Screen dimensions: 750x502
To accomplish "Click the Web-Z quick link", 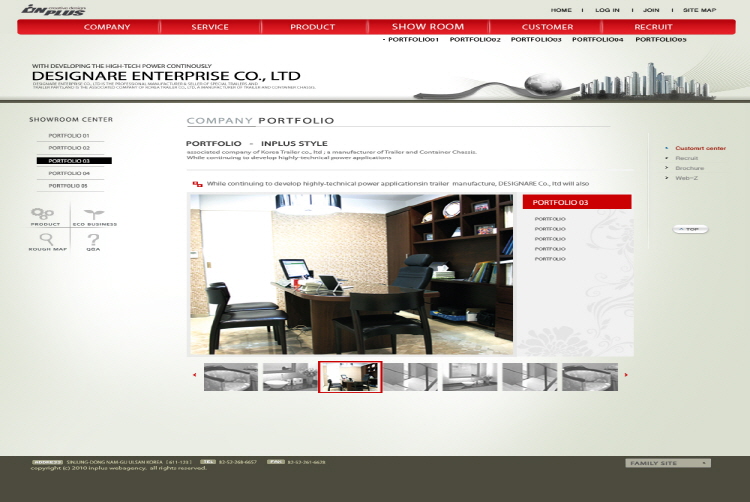I will [686, 178].
